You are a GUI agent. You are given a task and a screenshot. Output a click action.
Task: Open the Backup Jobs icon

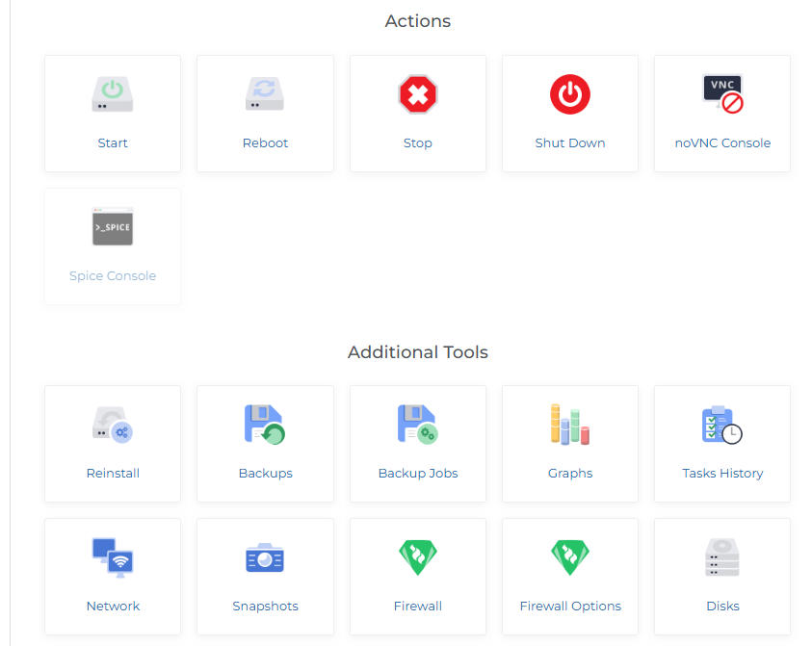(x=418, y=425)
